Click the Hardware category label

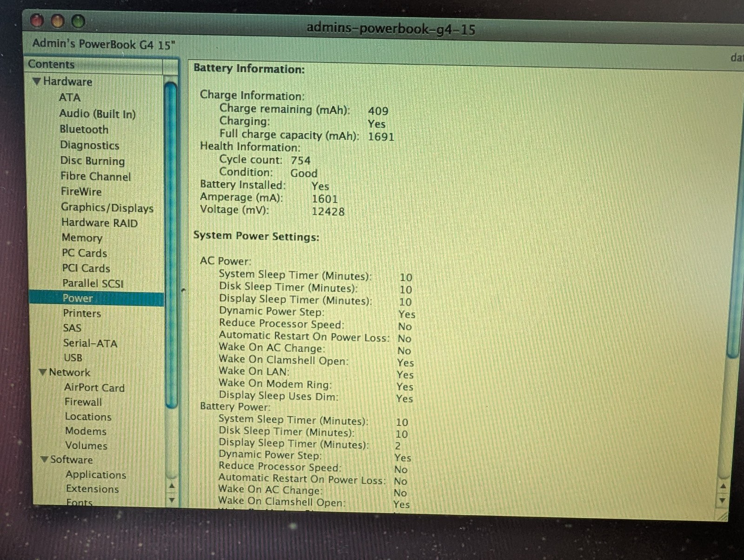68,81
